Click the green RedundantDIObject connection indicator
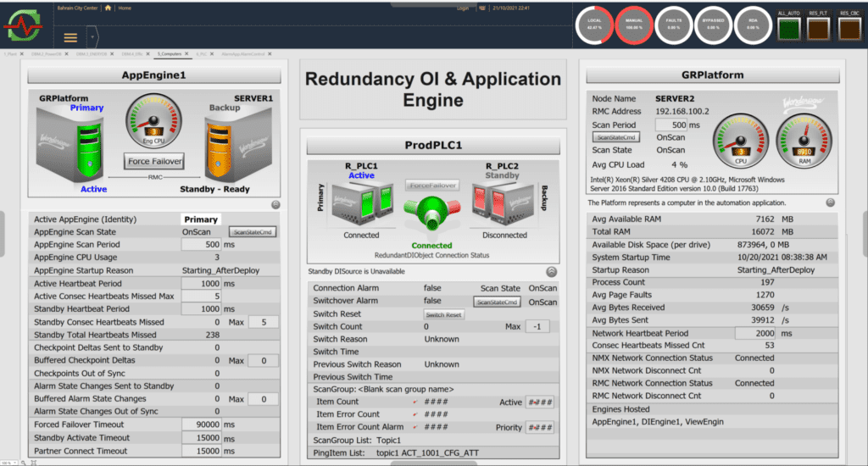This screenshot has width=868, height=466. [431, 214]
